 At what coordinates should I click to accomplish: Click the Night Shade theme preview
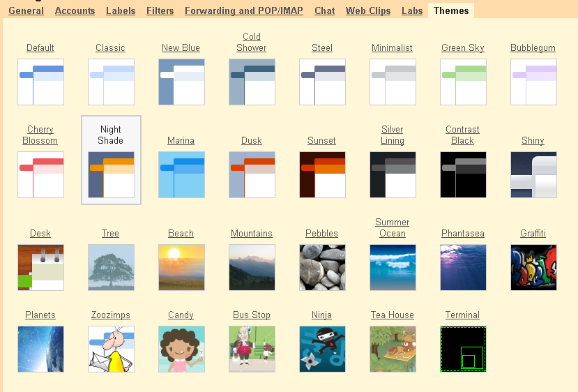tap(112, 175)
